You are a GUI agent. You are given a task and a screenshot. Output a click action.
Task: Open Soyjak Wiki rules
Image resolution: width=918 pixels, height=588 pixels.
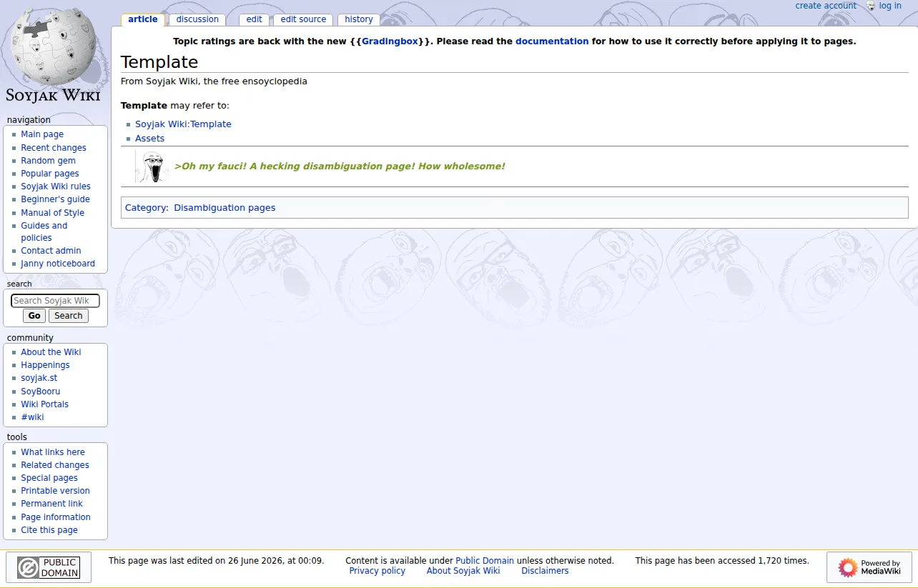(56, 186)
